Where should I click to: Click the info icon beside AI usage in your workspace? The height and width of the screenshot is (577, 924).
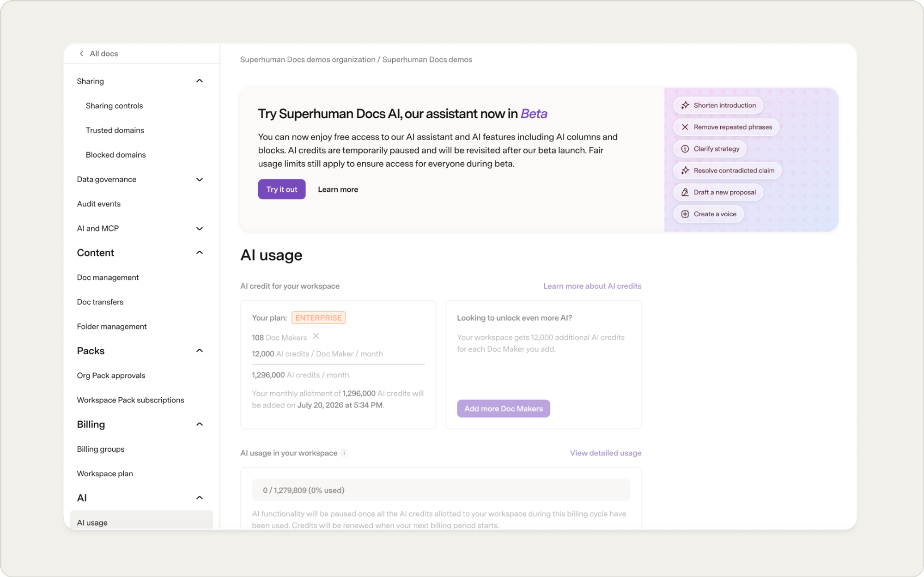[x=344, y=453]
